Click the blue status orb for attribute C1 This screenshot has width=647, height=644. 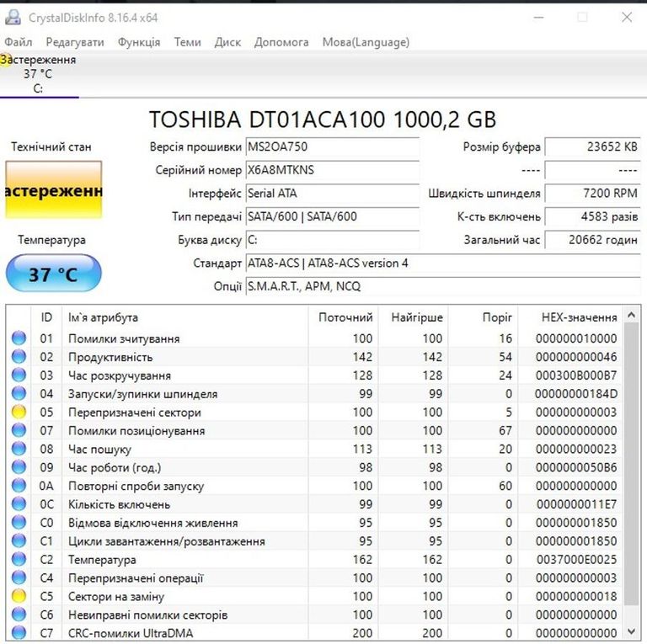(x=19, y=541)
